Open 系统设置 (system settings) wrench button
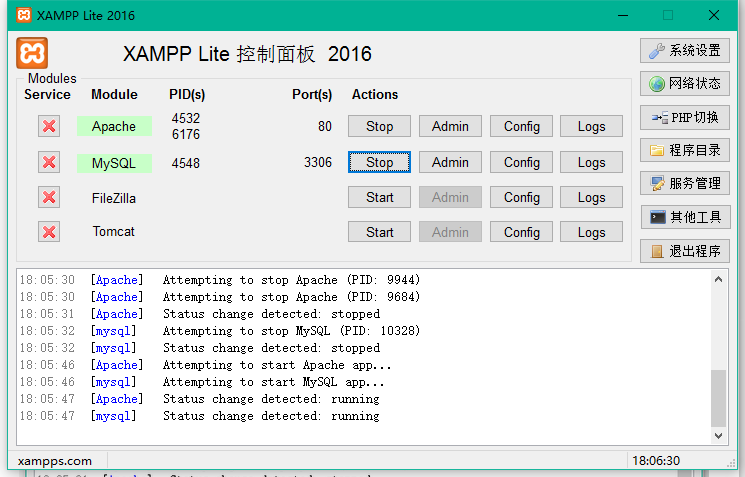745x477 pixels. 685,50
